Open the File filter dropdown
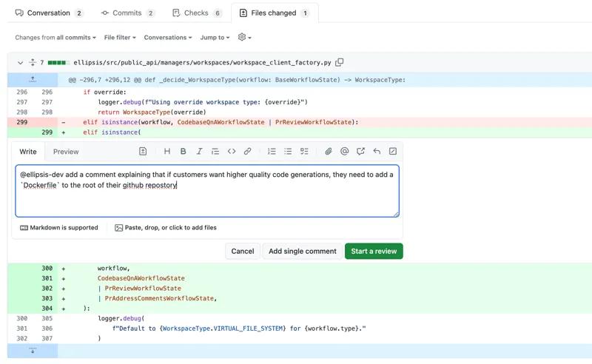592x364 pixels. pos(120,38)
